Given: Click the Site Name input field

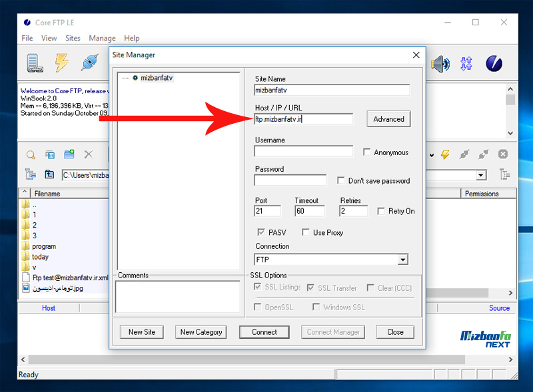Looking at the screenshot, I should [332, 90].
